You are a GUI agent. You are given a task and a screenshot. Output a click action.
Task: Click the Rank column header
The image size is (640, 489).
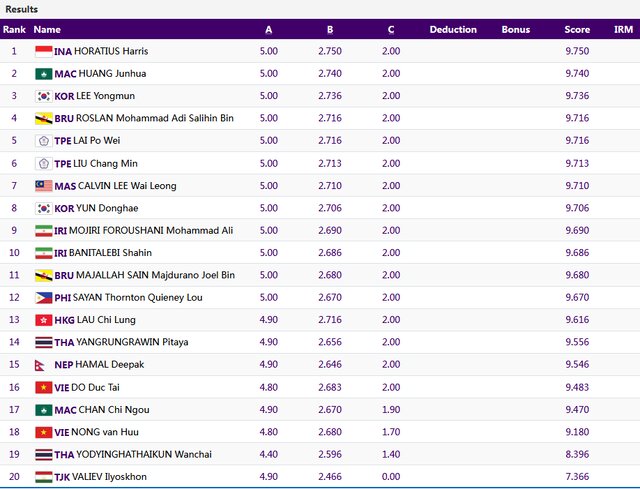pos(14,30)
